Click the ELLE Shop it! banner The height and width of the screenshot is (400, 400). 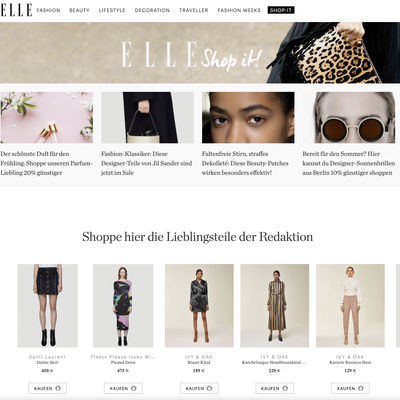(200, 53)
